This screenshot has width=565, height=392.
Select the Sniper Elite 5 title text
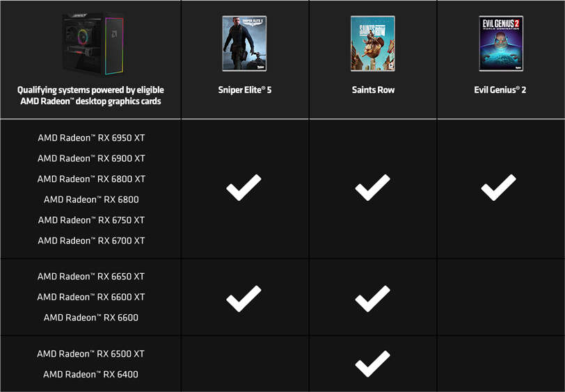coord(245,90)
